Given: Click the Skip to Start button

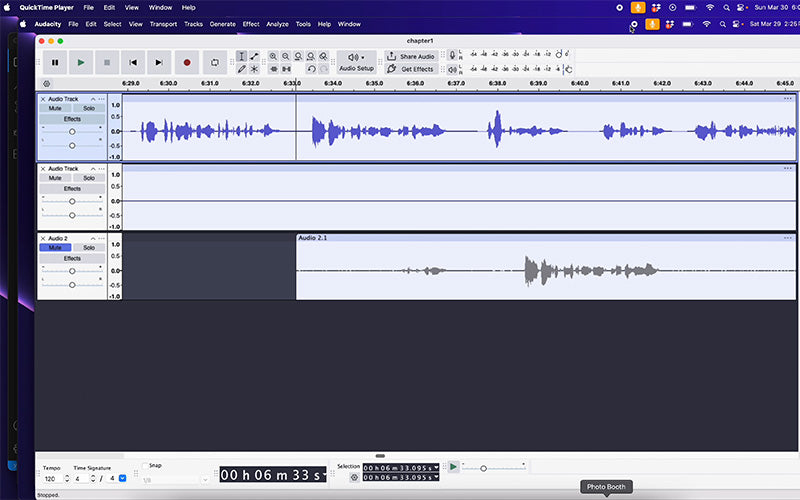Looking at the screenshot, I should [133, 62].
